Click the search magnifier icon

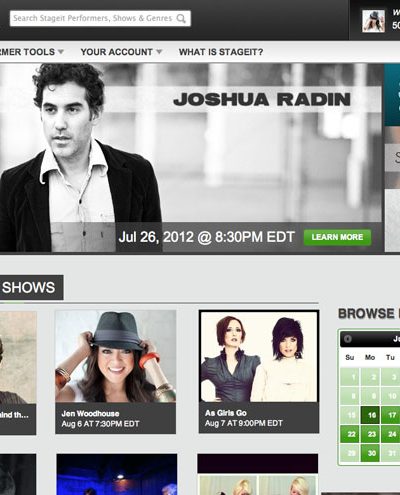181,18
